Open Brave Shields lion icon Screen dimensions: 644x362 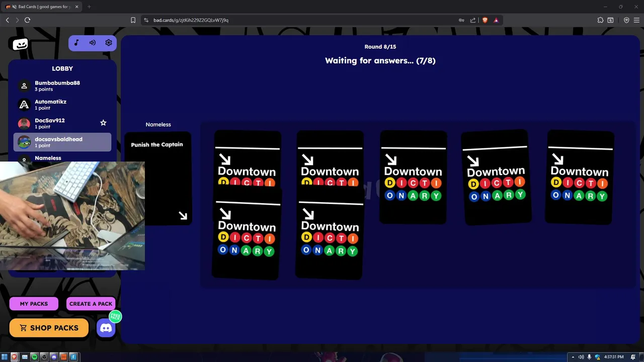coord(485,20)
